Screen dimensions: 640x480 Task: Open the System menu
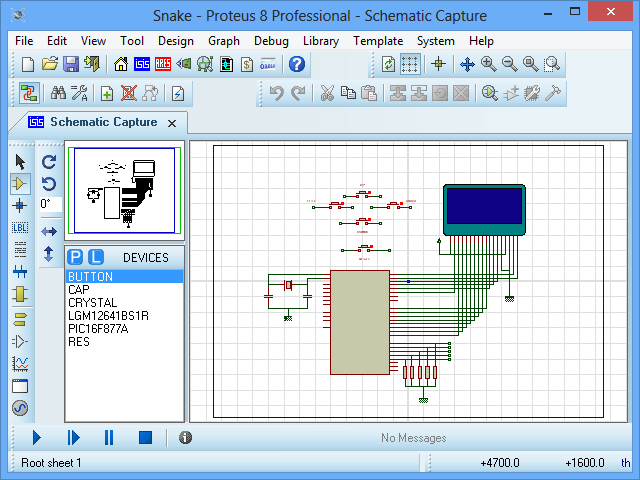(x=436, y=41)
